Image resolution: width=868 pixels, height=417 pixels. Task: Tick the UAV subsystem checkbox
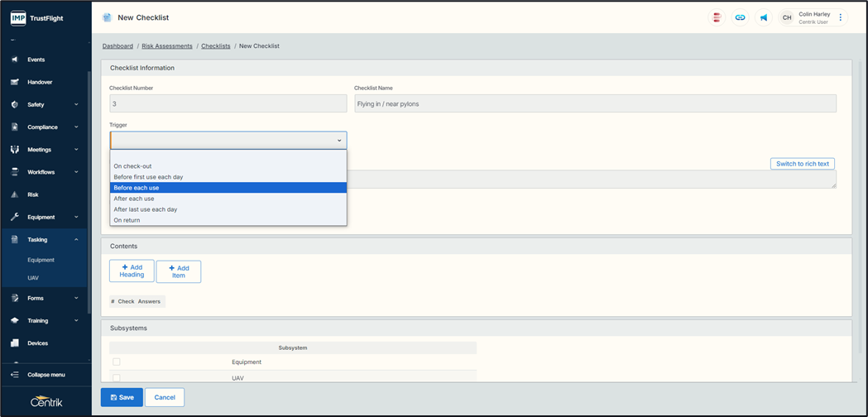pos(117,378)
